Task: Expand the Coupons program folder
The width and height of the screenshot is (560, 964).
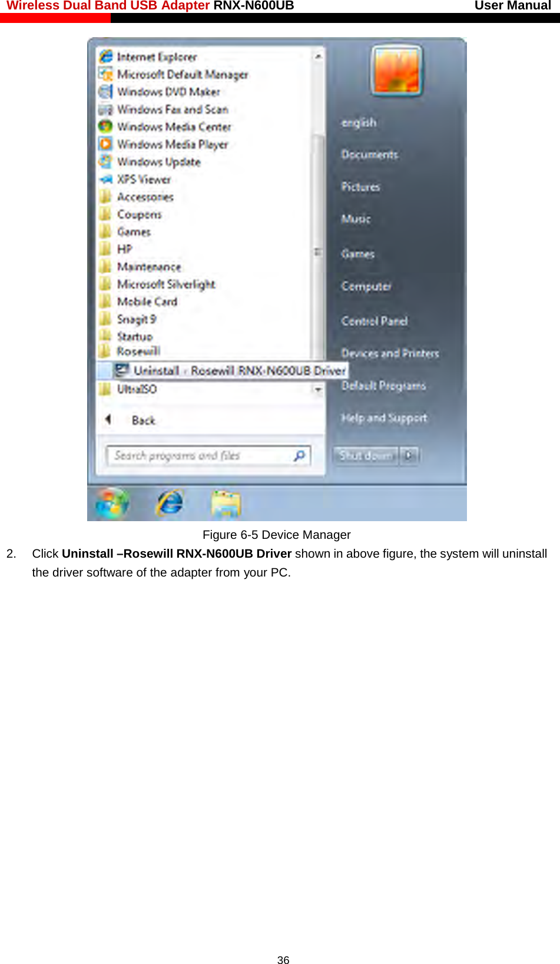Action: pyautogui.click(x=139, y=214)
